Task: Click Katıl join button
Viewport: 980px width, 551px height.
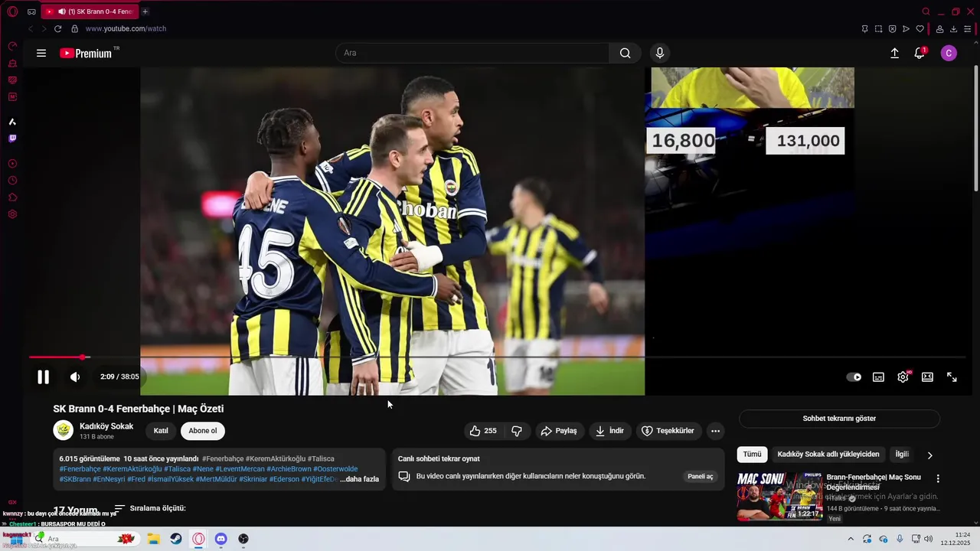Action: 161,431
